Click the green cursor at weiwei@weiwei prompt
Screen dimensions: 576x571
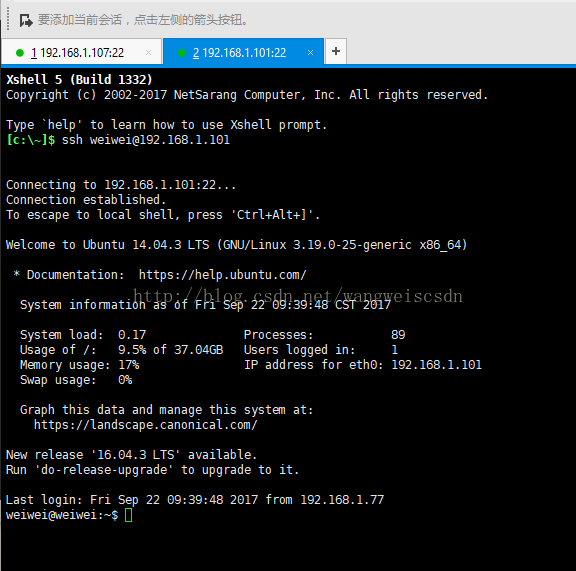(129, 515)
